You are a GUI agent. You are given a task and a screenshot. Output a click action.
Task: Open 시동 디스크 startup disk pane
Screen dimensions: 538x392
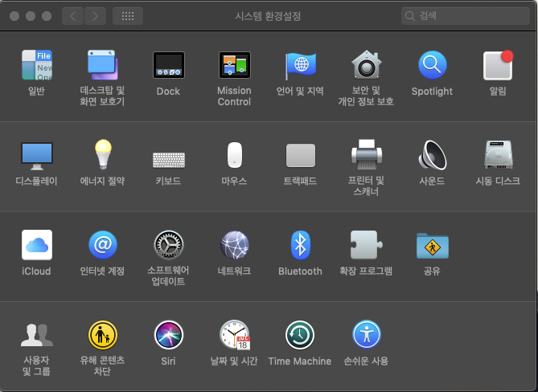click(x=499, y=154)
